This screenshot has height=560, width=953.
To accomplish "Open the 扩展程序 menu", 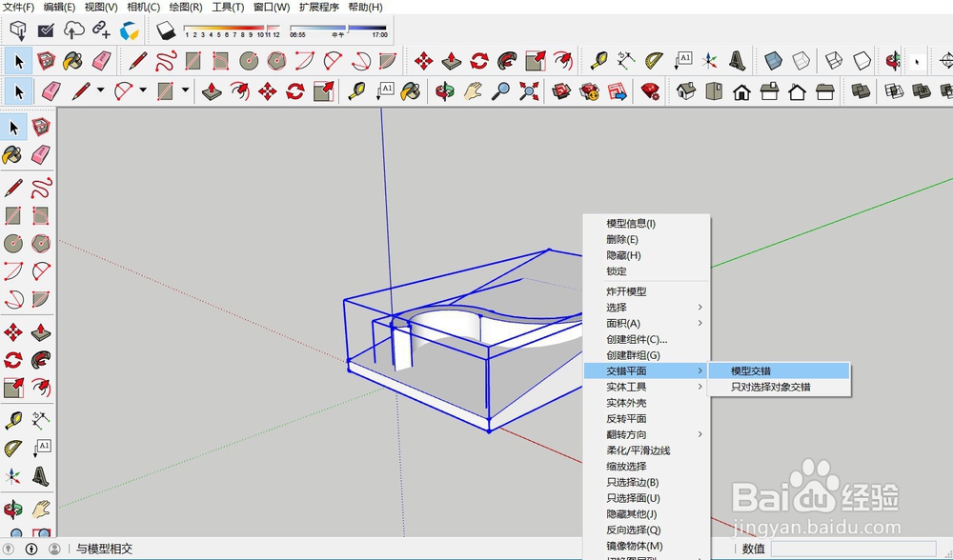I will point(318,8).
